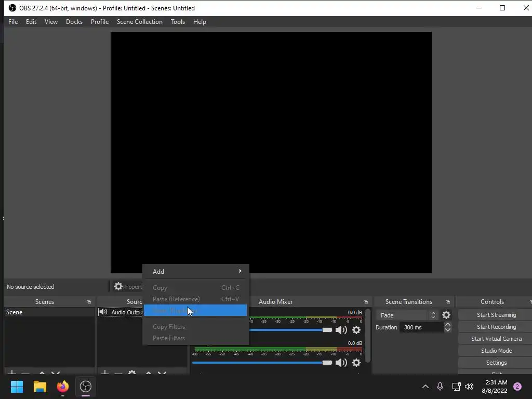
Task: Click the speaker icon of Audio Output source
Action: (103, 312)
